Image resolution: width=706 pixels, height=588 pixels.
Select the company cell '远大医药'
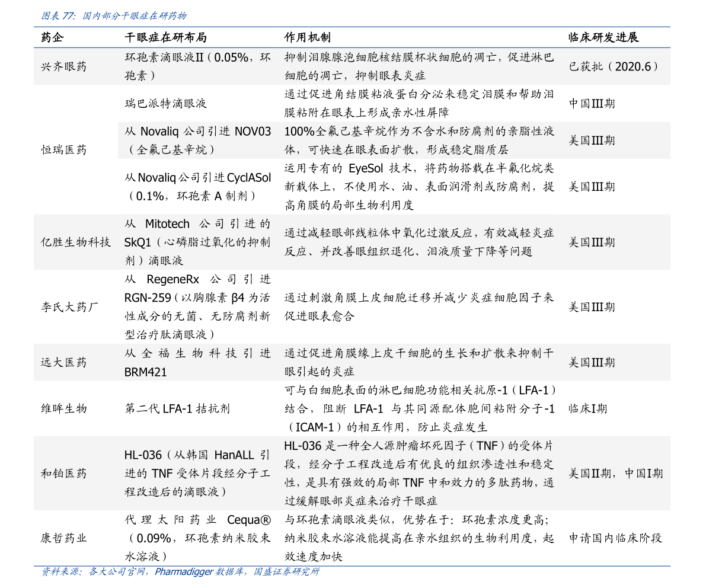[64, 362]
